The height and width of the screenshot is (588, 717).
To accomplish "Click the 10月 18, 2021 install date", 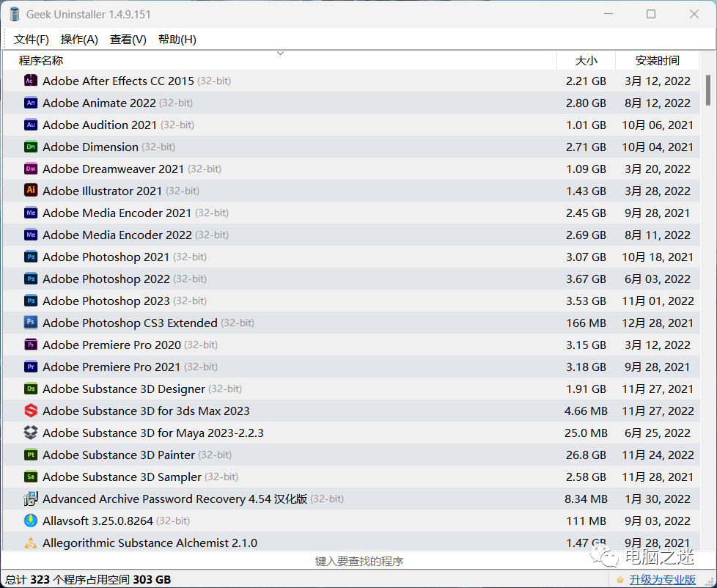I will [658, 257].
